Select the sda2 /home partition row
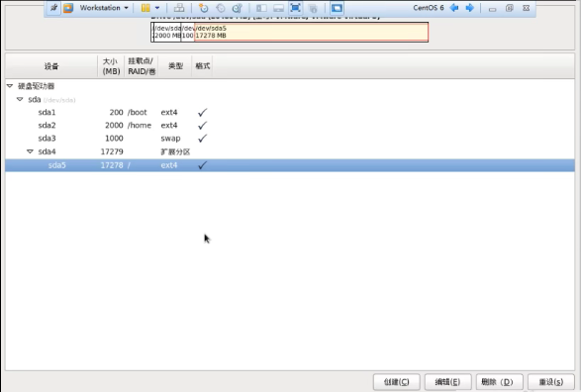 point(290,126)
